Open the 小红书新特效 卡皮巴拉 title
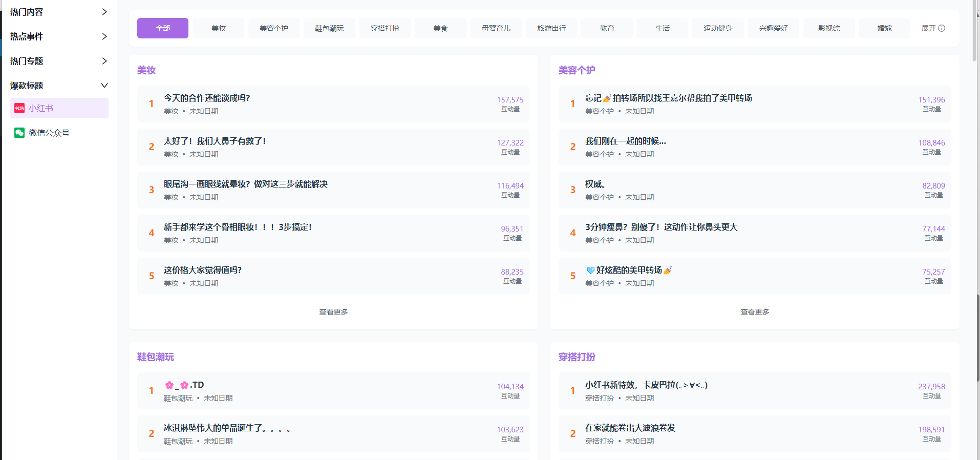Image resolution: width=980 pixels, height=460 pixels. click(646, 385)
